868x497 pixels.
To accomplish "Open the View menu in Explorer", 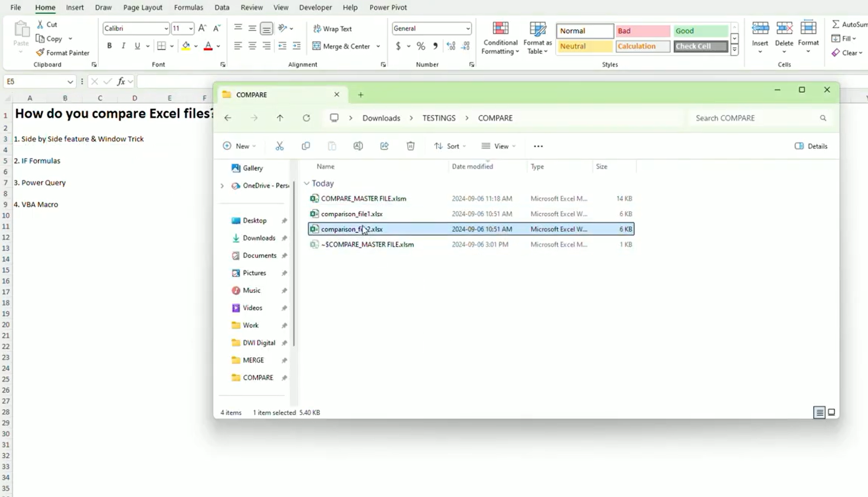I will click(499, 146).
